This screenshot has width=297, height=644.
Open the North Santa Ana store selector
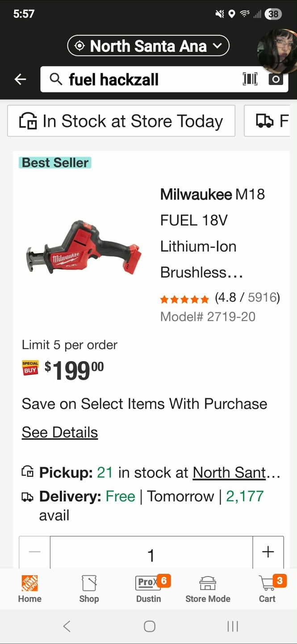click(148, 45)
